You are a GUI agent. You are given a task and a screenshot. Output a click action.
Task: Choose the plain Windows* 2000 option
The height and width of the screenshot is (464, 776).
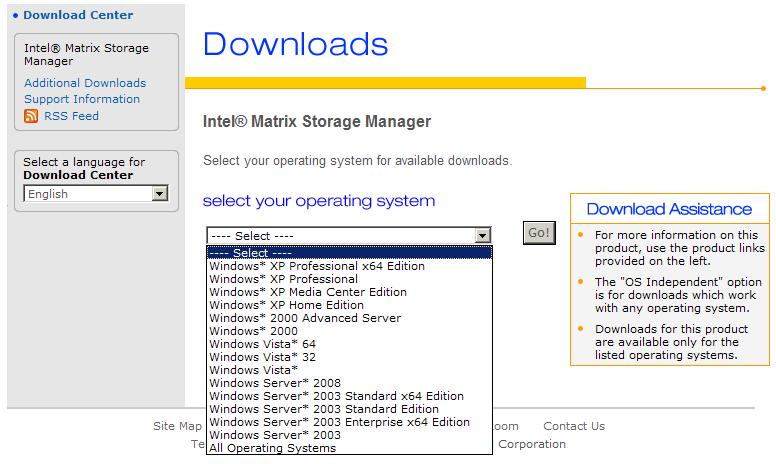[x=349, y=331]
